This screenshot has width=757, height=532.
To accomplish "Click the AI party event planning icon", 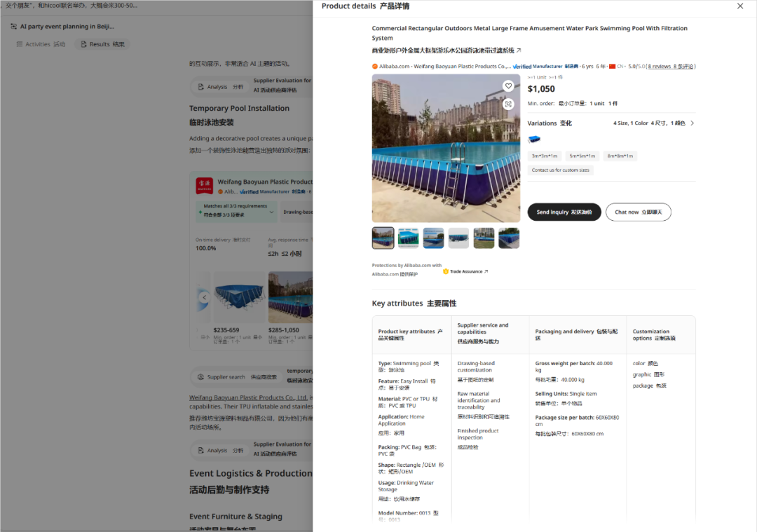I will (x=13, y=27).
